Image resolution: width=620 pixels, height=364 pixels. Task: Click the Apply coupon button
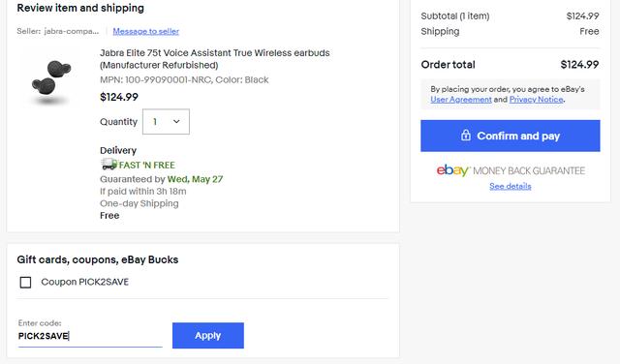coord(208,336)
